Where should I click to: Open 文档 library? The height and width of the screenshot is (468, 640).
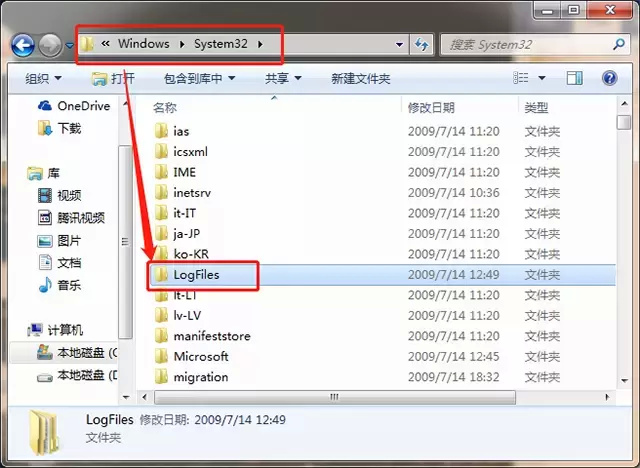59,263
